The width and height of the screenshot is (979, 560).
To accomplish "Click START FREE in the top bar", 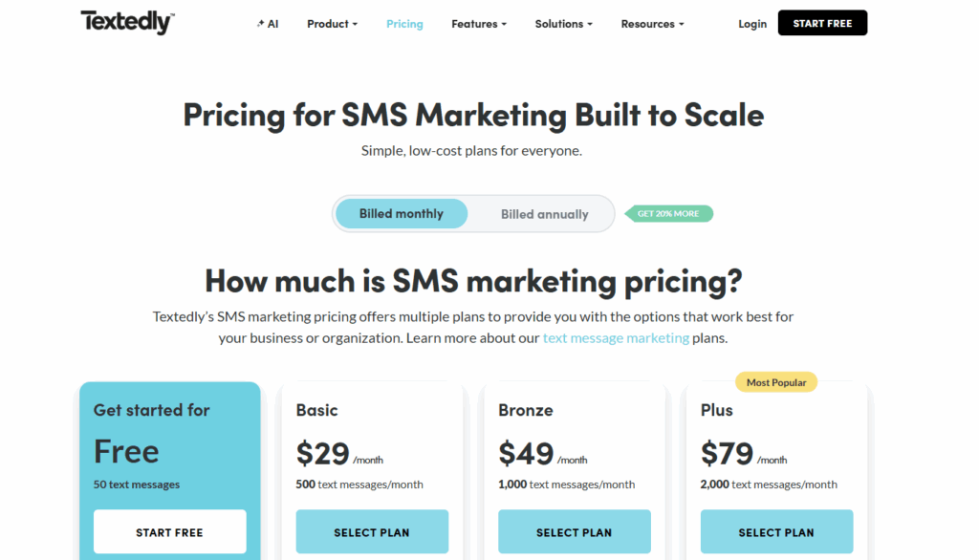I will (822, 21).
